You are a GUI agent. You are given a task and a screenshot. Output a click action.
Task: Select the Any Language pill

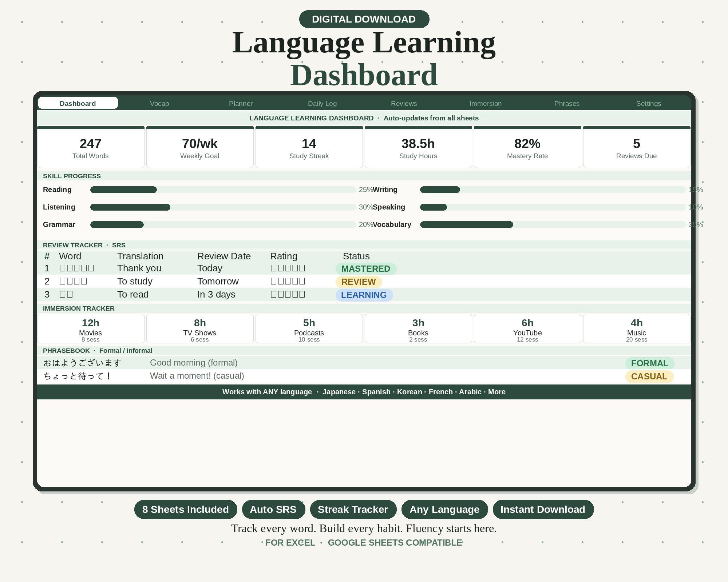click(444, 509)
